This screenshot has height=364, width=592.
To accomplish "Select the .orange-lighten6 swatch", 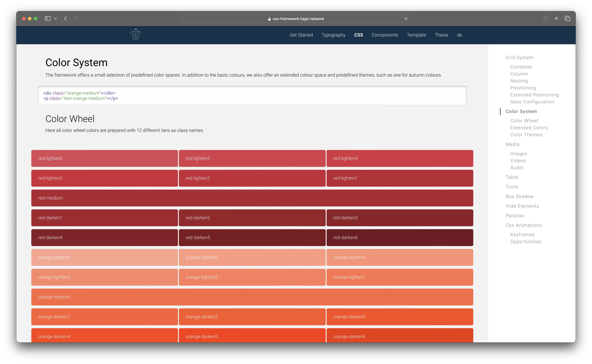I will (x=105, y=257).
